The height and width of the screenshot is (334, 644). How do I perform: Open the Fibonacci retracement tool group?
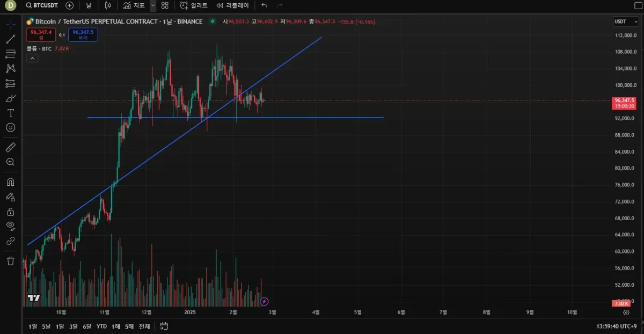[10, 54]
